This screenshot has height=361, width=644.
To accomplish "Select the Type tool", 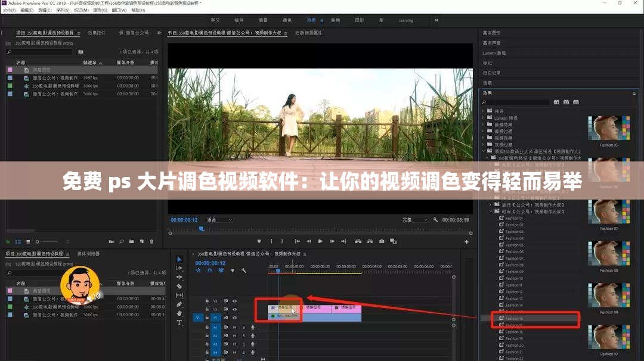I will point(179,322).
